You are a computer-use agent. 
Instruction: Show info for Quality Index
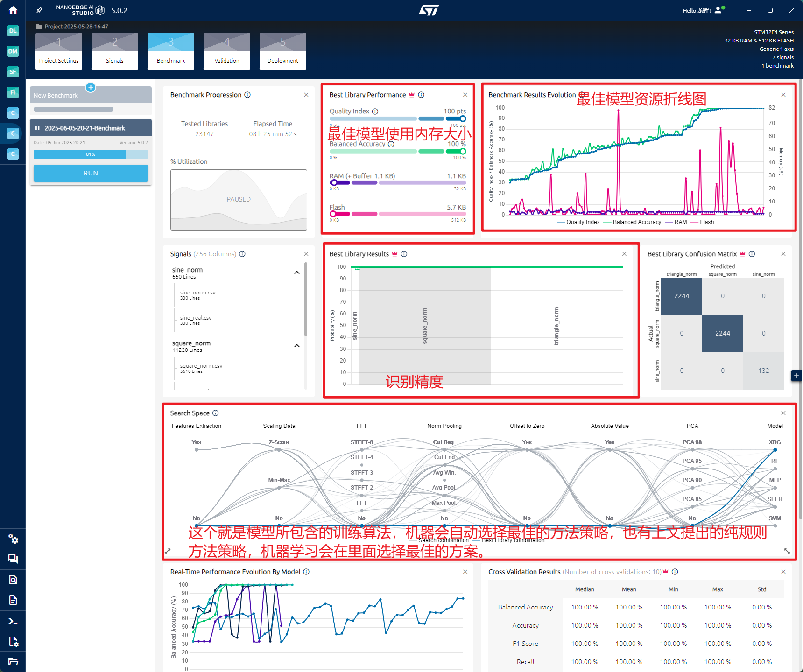[375, 112]
